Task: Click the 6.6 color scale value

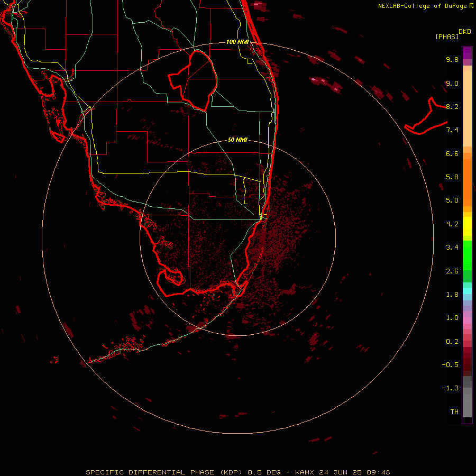Action: point(452,153)
